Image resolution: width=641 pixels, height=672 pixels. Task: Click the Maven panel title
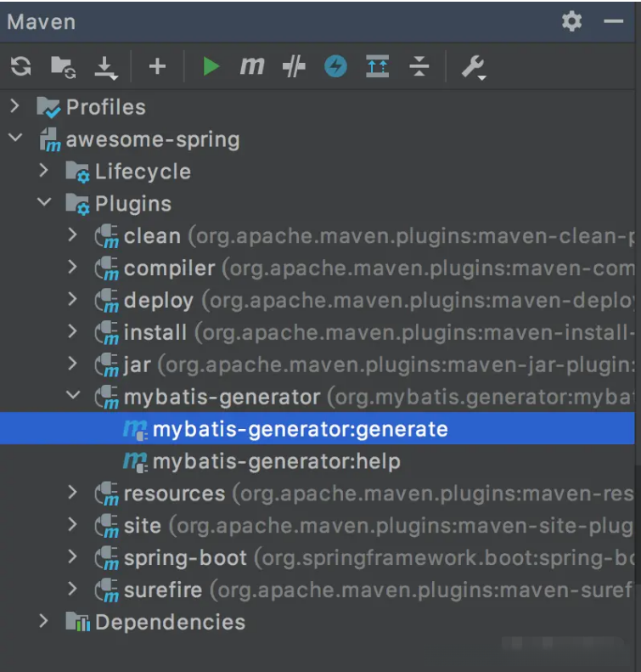pos(41,22)
